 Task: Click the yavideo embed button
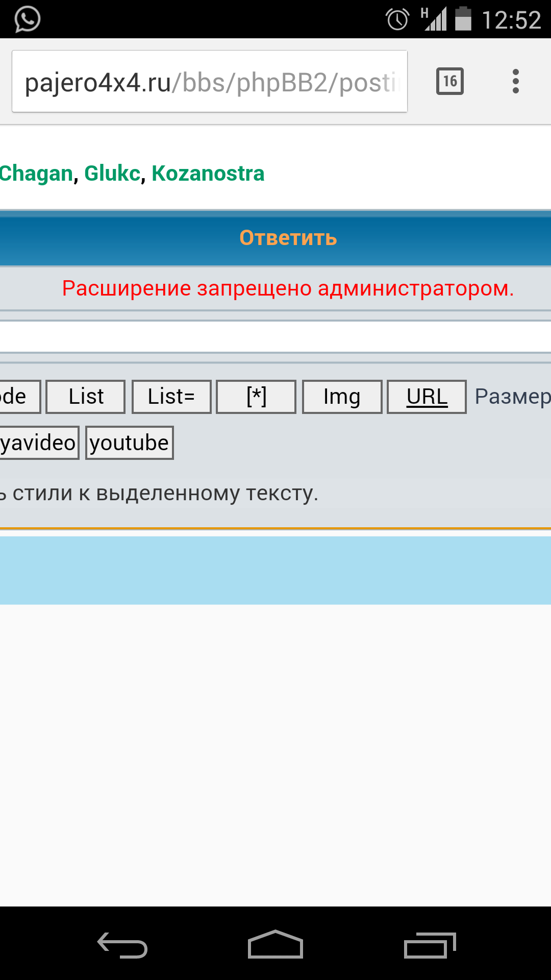pyautogui.click(x=38, y=443)
